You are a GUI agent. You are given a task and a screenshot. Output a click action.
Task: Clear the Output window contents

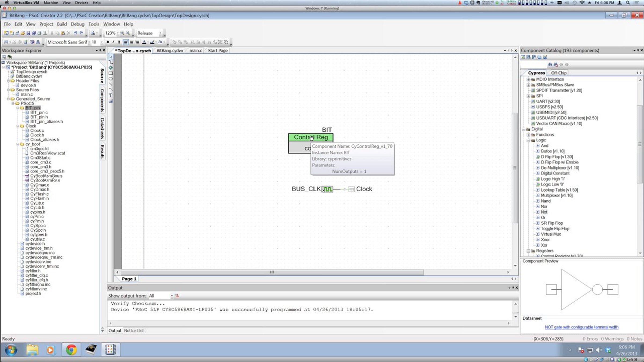177,296
